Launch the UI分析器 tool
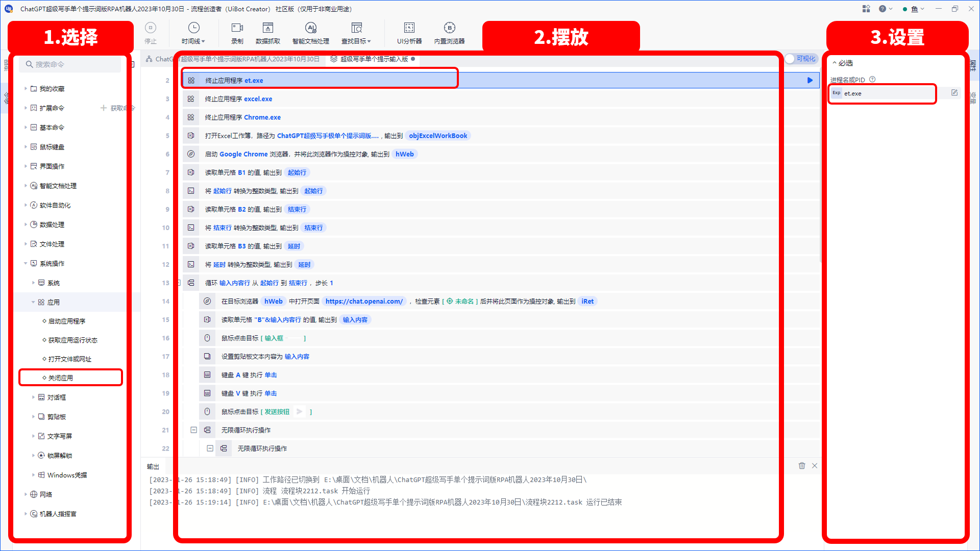 (409, 33)
